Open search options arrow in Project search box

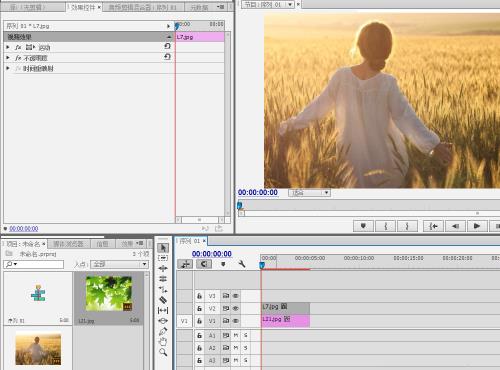click(x=16, y=264)
